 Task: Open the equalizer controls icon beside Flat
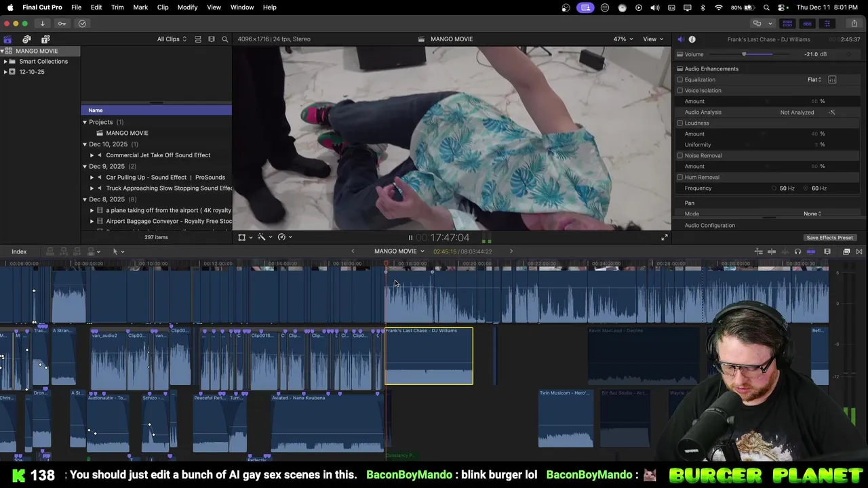832,79
